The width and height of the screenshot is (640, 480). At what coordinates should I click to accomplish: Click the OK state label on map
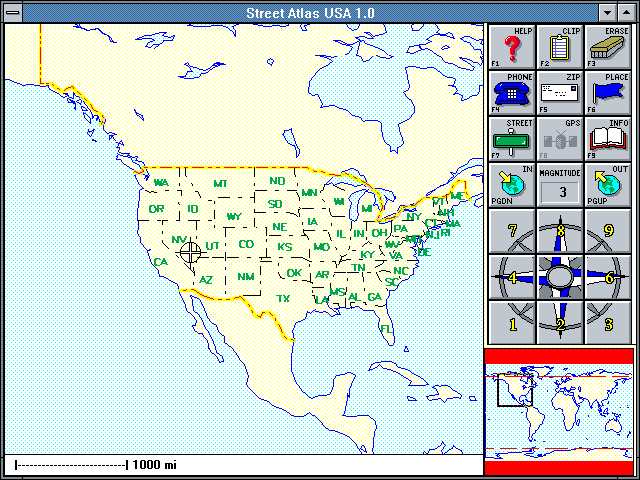294,273
